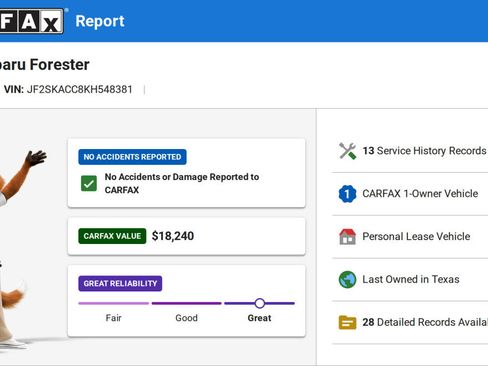Click the VIN number JF2SKACC8KH548381
The width and height of the screenshot is (488, 366).
click(80, 89)
